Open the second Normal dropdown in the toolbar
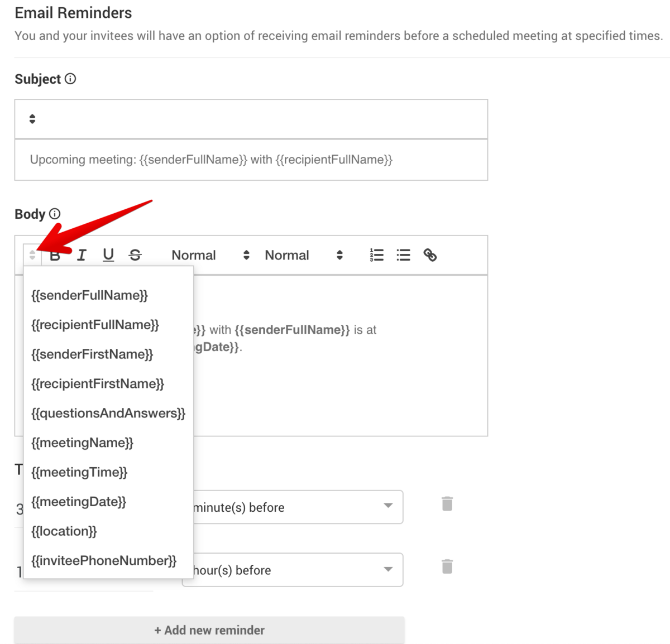This screenshot has width=670, height=644. pos(303,255)
